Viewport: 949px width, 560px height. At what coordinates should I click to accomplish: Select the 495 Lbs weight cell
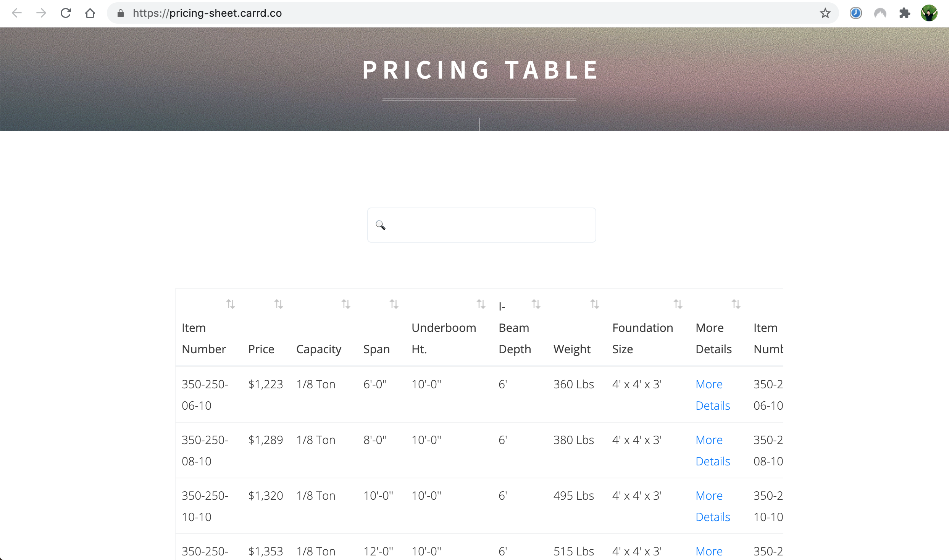point(574,496)
